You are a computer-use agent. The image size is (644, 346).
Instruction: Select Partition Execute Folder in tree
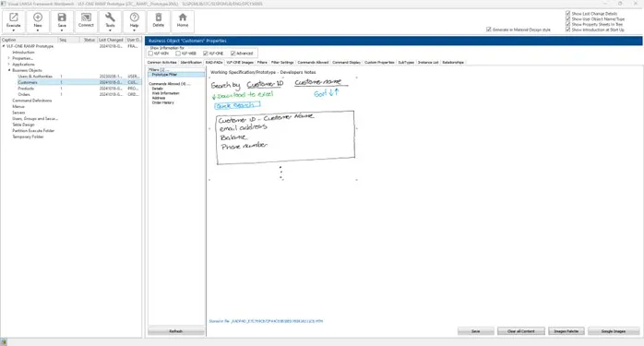point(33,131)
